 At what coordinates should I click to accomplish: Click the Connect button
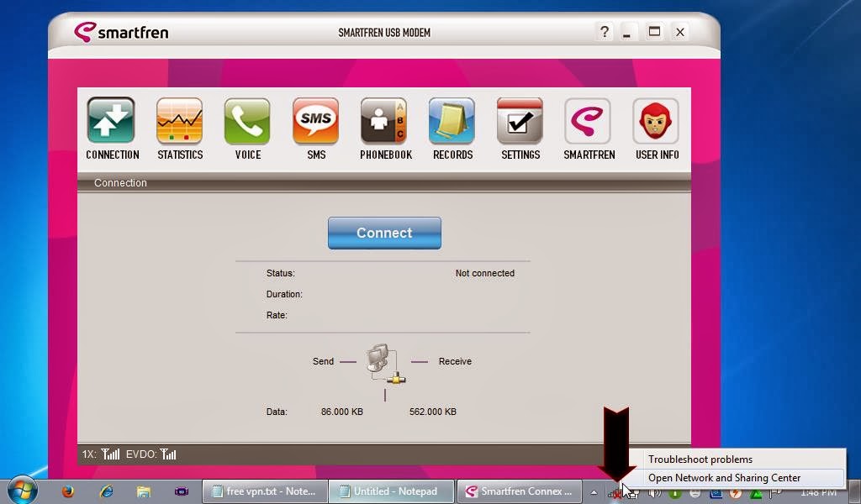(384, 233)
